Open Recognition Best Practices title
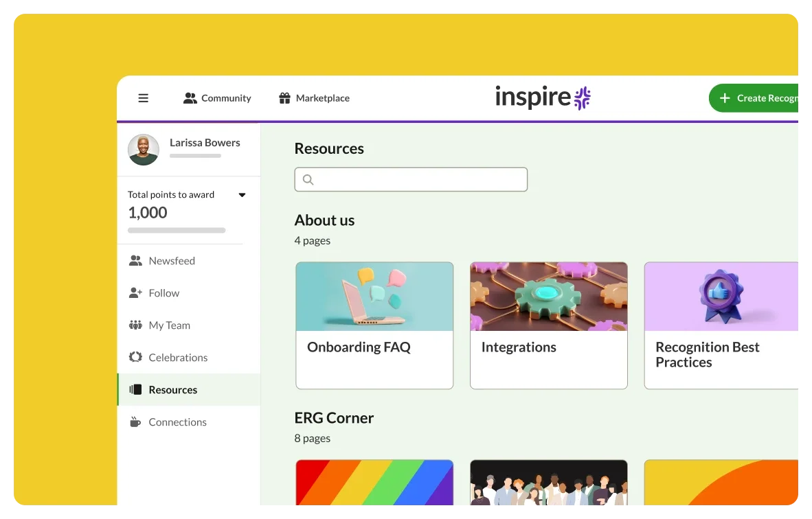 708,354
